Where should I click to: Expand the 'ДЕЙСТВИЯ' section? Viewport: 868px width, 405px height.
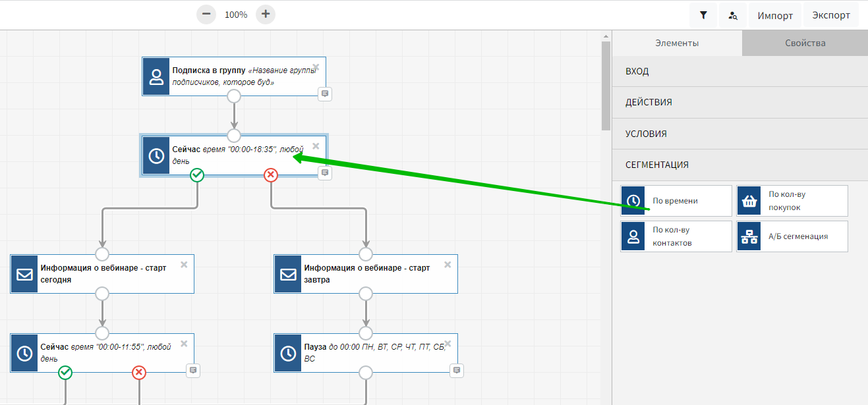tap(739, 103)
